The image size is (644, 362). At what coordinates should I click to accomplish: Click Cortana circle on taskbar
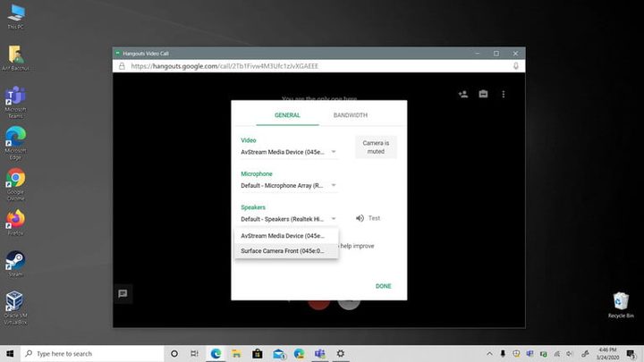tap(174, 353)
